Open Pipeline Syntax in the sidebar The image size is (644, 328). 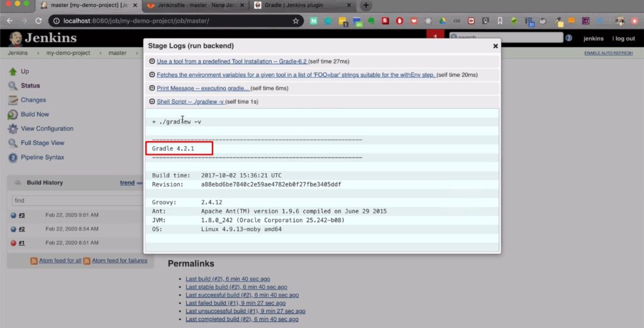(x=42, y=157)
